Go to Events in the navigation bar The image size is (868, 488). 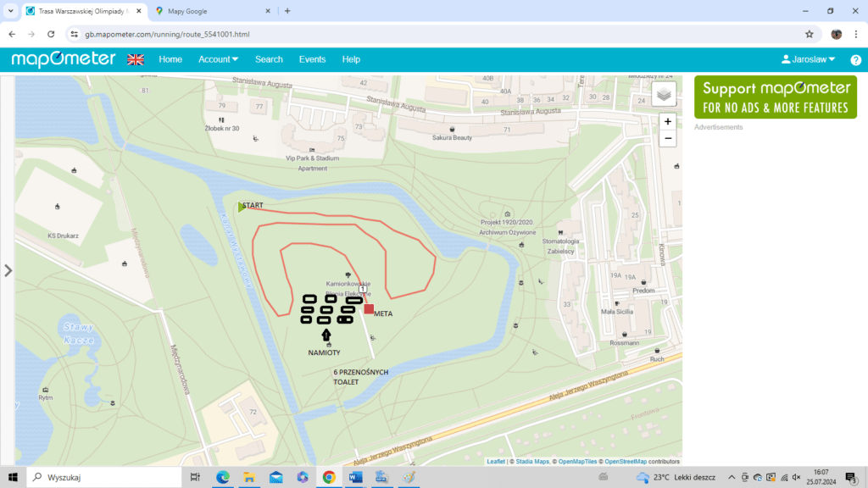click(312, 59)
